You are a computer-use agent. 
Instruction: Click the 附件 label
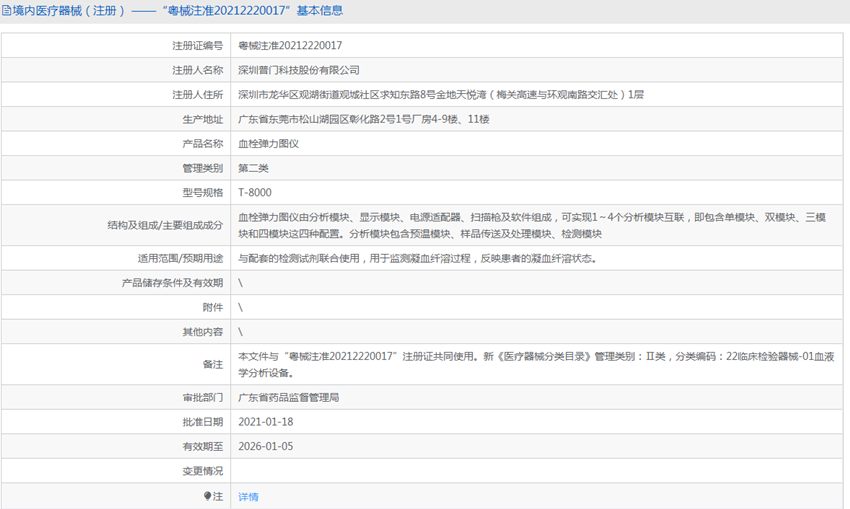pyautogui.click(x=212, y=307)
